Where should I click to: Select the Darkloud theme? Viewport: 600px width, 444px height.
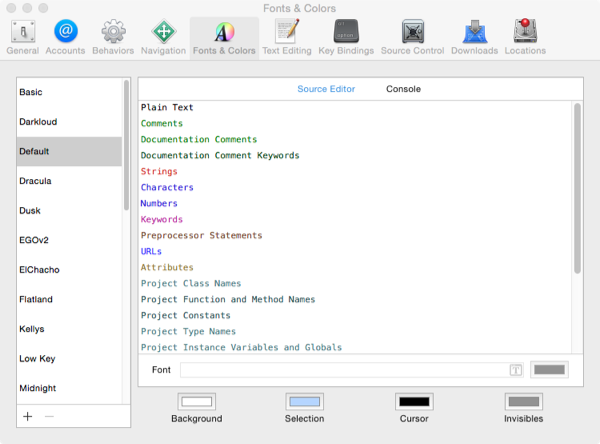point(69,122)
